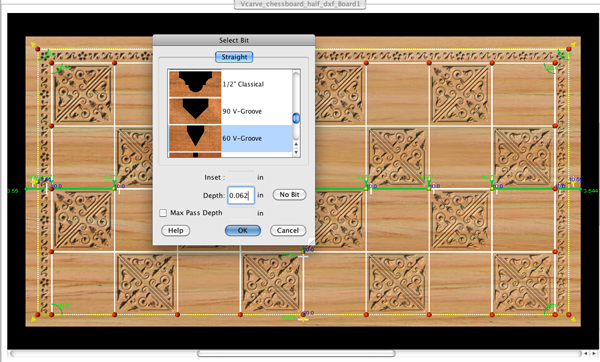The height and width of the screenshot is (362, 600).
Task: Click the bit list scroll up arrow
Action: pyautogui.click(x=296, y=144)
